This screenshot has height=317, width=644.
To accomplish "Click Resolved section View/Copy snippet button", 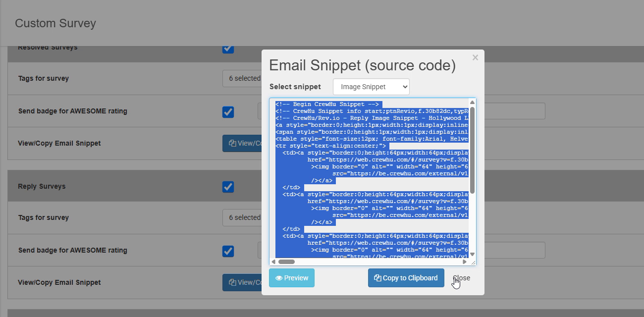I will click(x=242, y=143).
